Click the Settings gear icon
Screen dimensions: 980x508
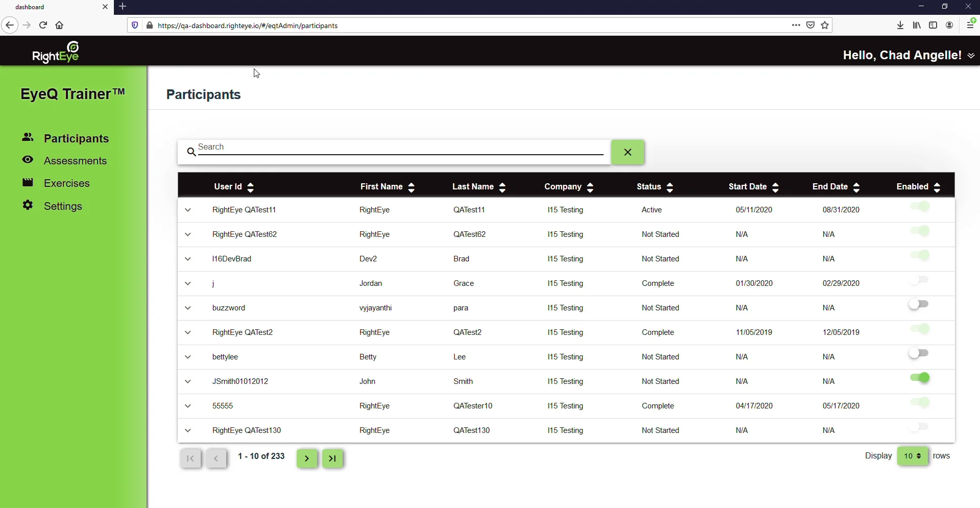(28, 205)
